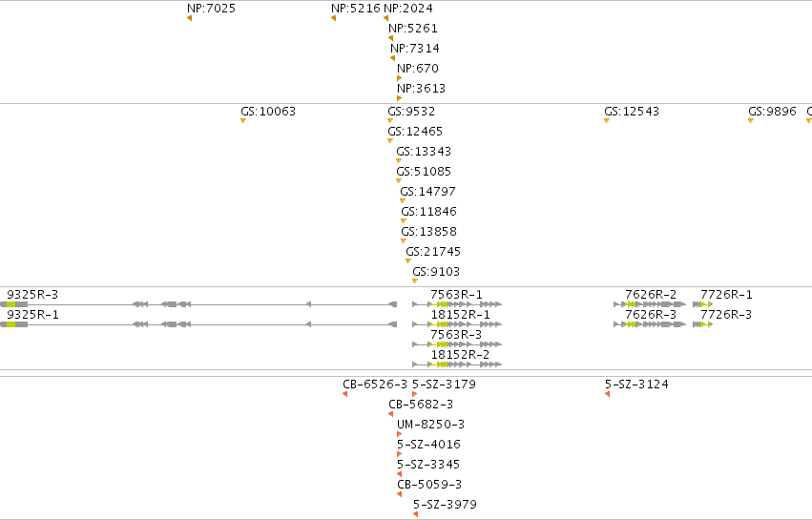The width and height of the screenshot is (812, 520).
Task: Click the CB-5059-3 label
Action: 429,485
